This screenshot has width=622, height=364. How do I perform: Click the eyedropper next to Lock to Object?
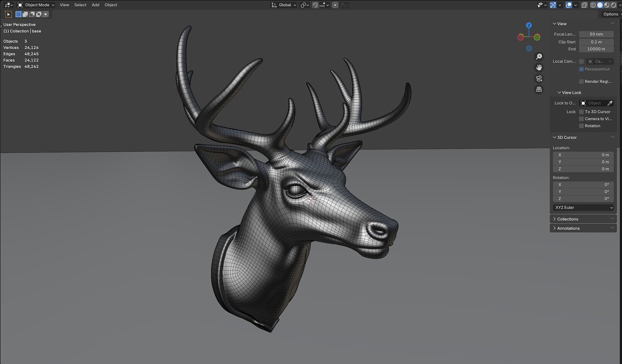(610, 103)
